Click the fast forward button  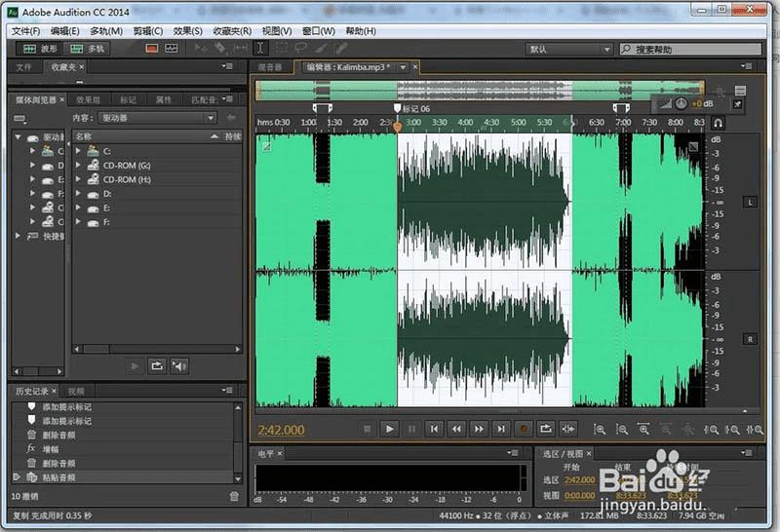click(x=479, y=428)
